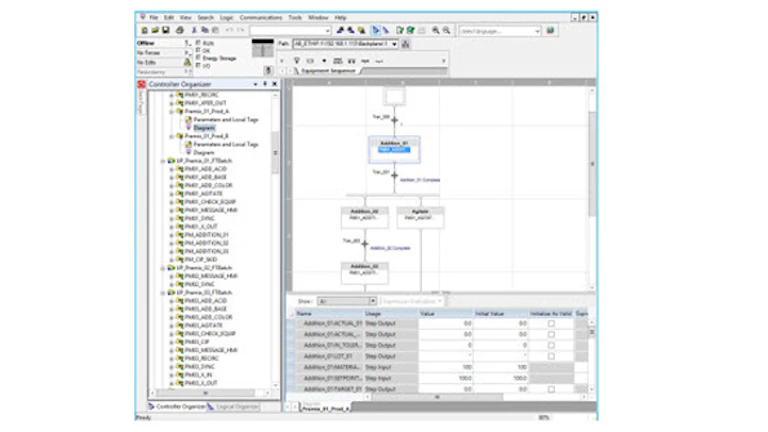Click the funnel icon in sequence element toolbar
The width and height of the screenshot is (768, 432).
pyautogui.click(x=296, y=61)
